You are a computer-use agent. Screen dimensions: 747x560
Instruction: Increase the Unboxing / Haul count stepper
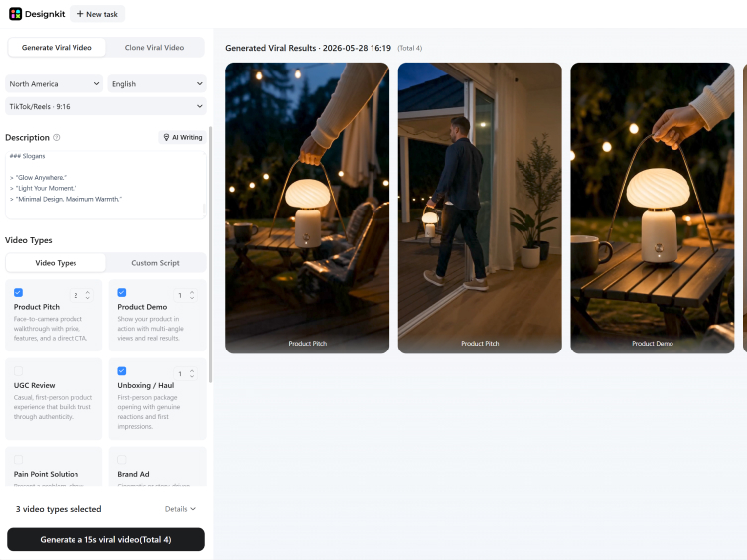point(192,371)
